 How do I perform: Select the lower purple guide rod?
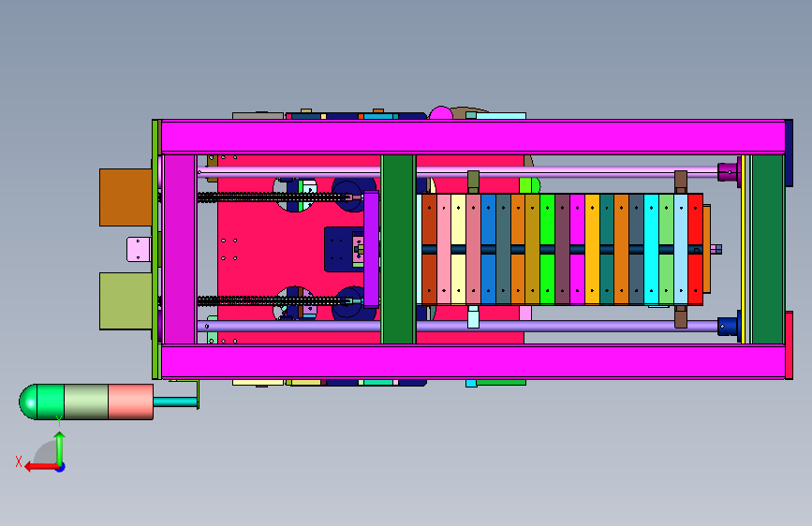(x=456, y=326)
